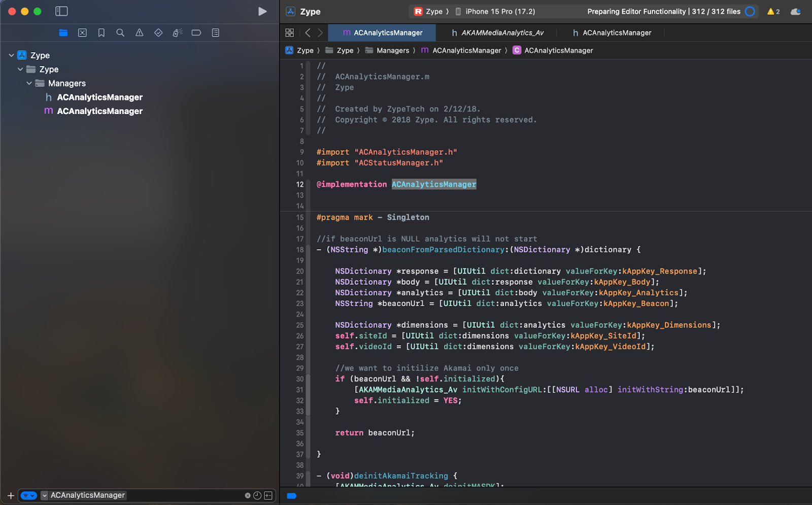Go forward in editor history
The width and height of the screenshot is (812, 505).
pos(320,32)
